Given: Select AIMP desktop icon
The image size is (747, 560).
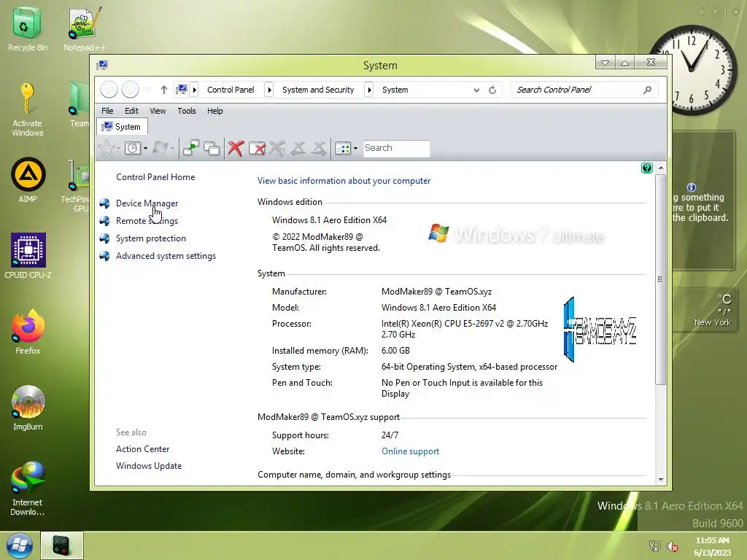Looking at the screenshot, I should [x=28, y=180].
